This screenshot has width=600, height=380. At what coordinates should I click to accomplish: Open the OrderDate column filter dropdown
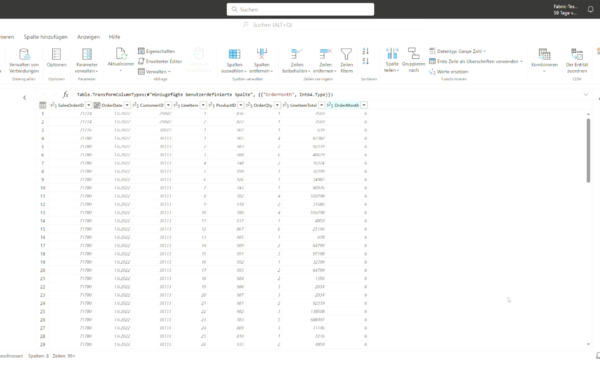pyautogui.click(x=127, y=105)
